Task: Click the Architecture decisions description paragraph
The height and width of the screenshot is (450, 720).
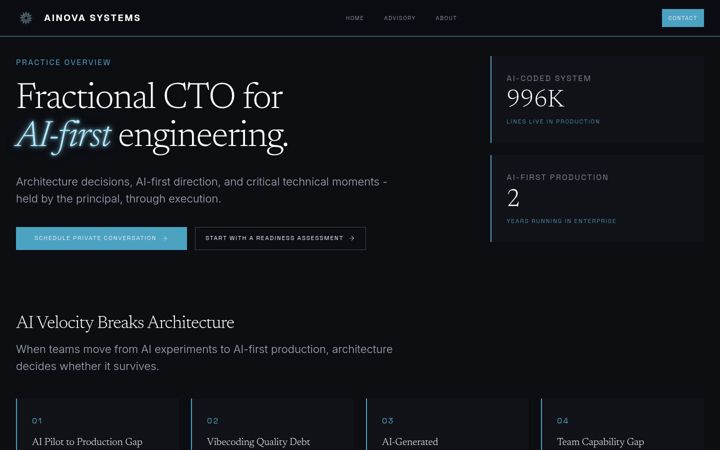Action: pyautogui.click(x=202, y=190)
